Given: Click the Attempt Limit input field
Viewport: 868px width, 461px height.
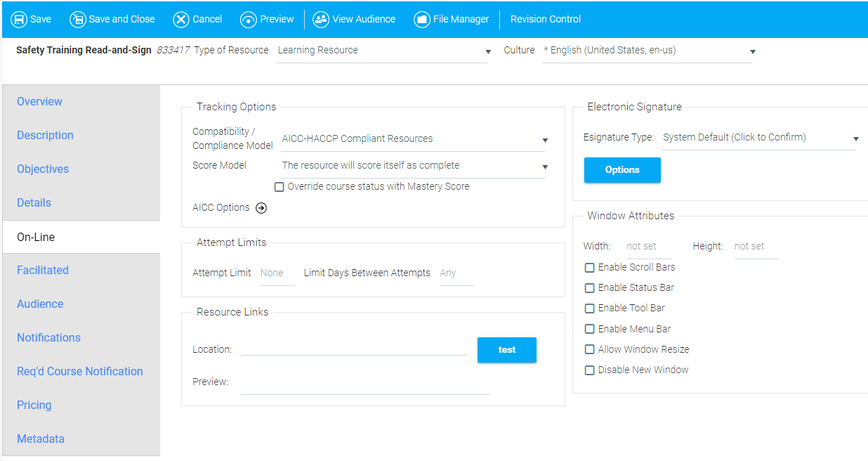Looking at the screenshot, I should [x=276, y=273].
